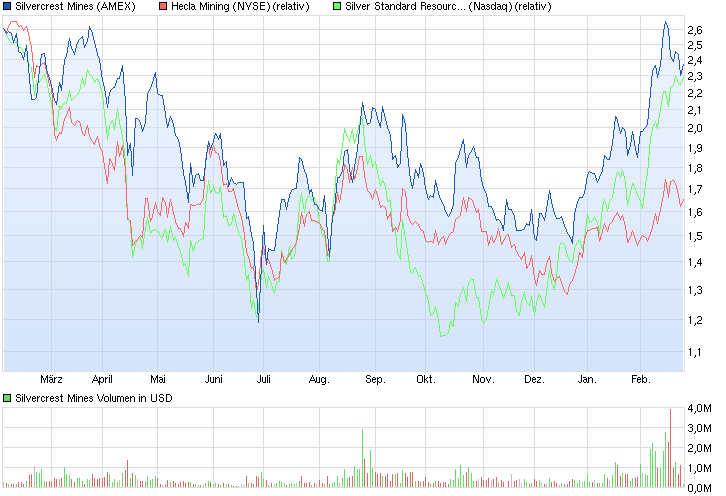Click the Aug. month label

point(319,380)
